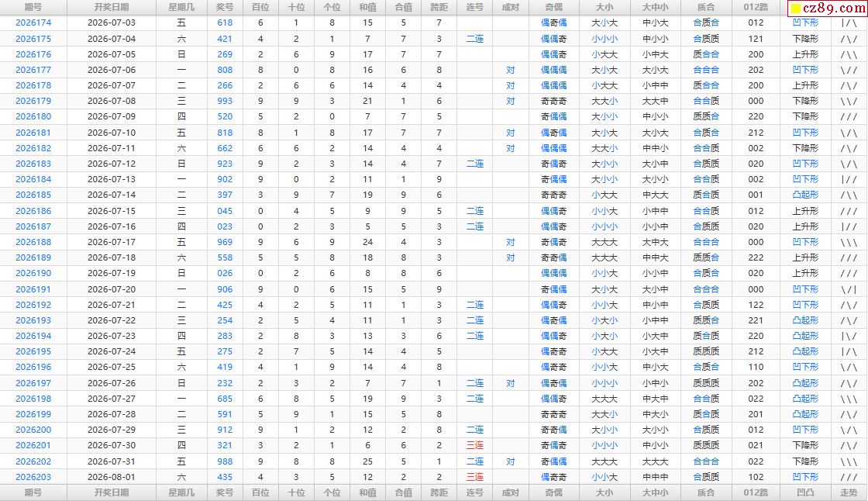Image resolution: width=868 pixels, height=501 pixels.
Task: Click 对 in row 2026202
Action: [511, 461]
